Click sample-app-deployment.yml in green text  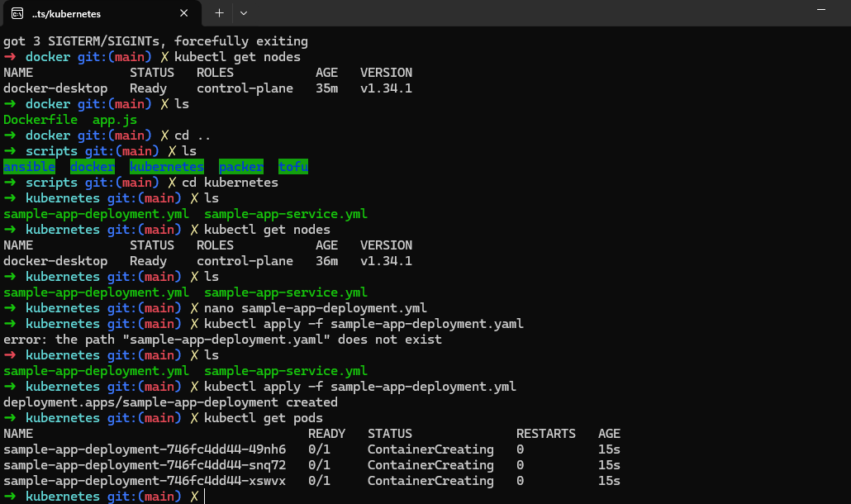[x=95, y=213]
